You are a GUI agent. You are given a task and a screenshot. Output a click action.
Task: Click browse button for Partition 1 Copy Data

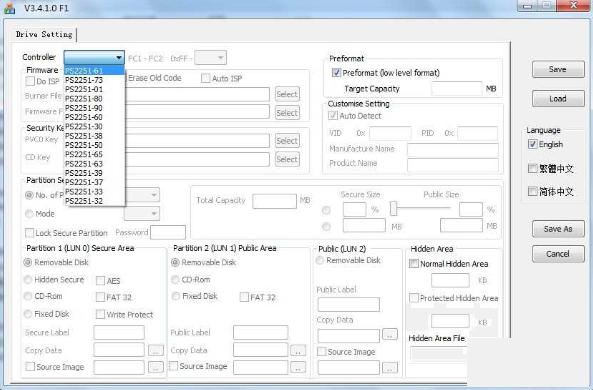tap(155, 350)
